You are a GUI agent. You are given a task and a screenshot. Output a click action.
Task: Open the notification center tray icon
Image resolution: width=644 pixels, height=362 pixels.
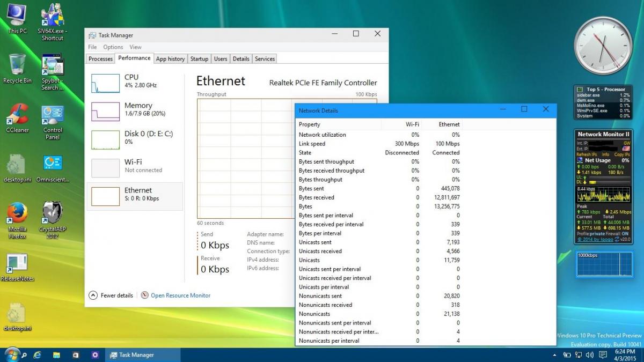(603, 355)
